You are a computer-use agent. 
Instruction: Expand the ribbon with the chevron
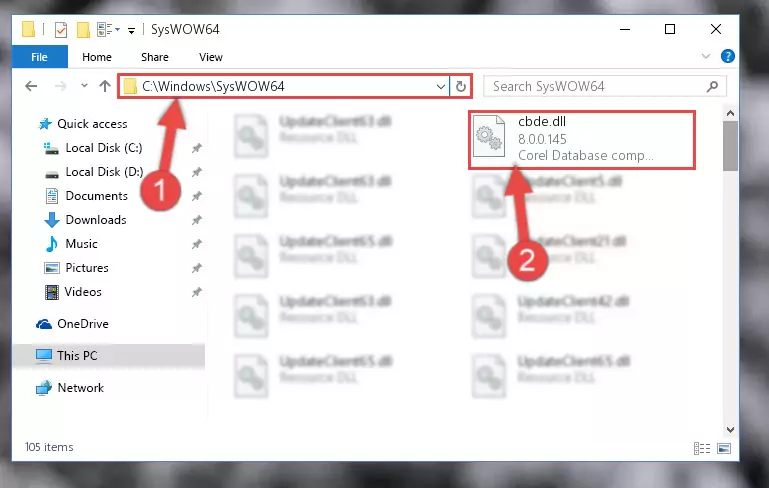coord(705,56)
